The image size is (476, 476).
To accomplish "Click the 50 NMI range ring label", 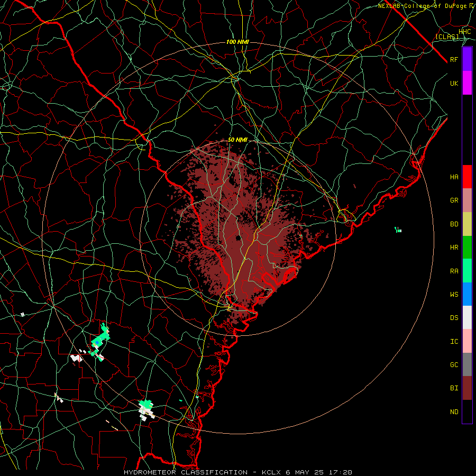I will [x=237, y=140].
